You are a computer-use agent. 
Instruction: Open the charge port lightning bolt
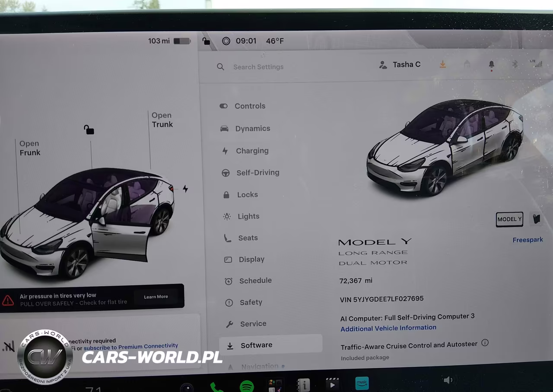185,189
